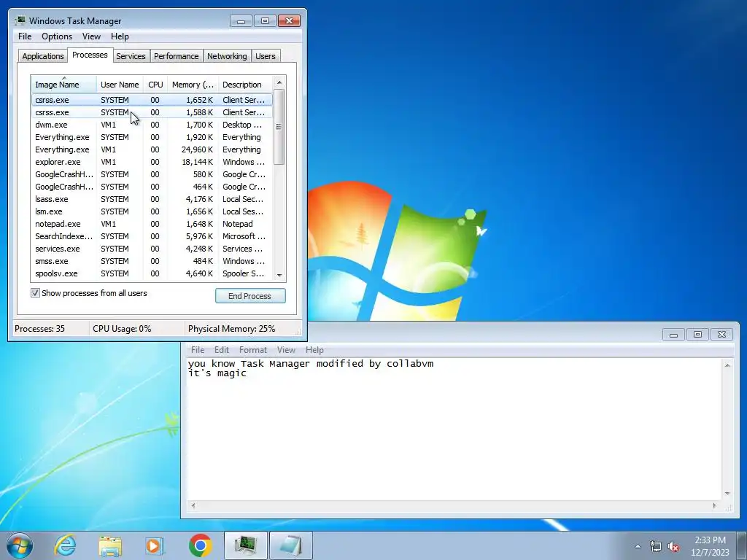Click Notepad vertical scroll up arrow
The image size is (747, 560).
(727, 365)
